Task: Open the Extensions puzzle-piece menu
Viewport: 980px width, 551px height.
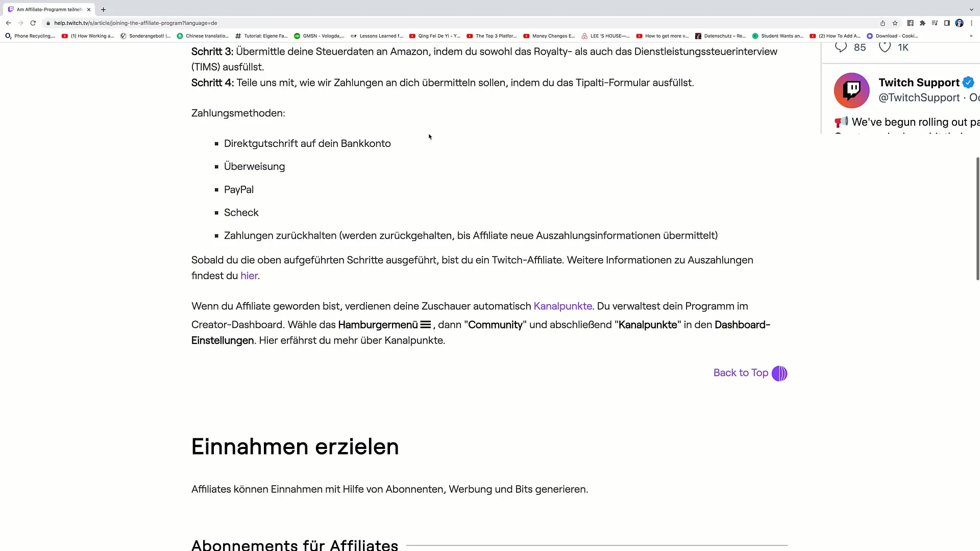Action: pyautogui.click(x=922, y=23)
